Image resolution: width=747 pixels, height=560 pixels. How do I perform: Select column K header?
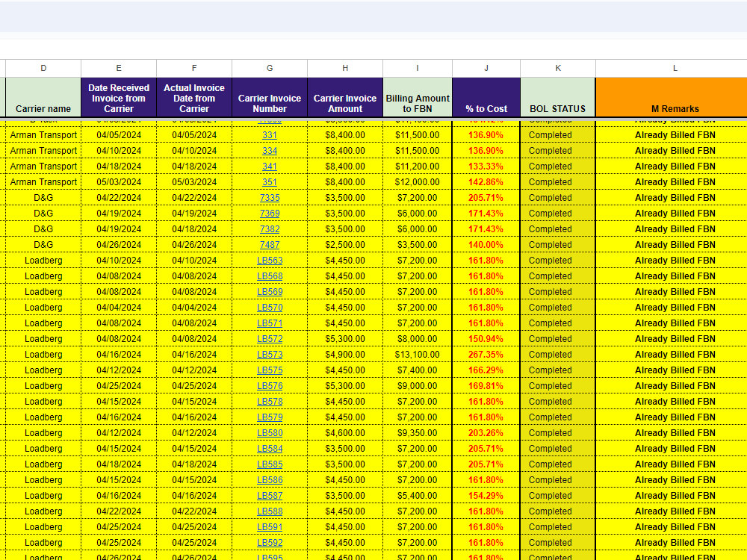558,68
